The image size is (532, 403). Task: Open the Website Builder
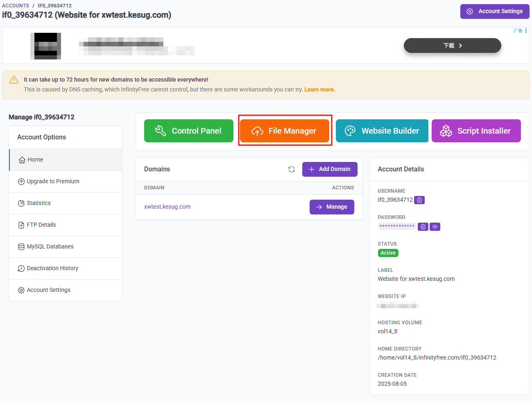382,131
